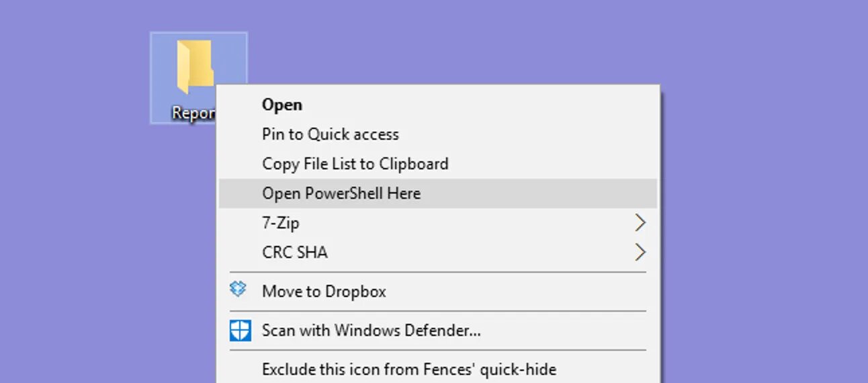Image resolution: width=868 pixels, height=383 pixels.
Task: Open the 7-Zip menu entry
Action: click(281, 223)
